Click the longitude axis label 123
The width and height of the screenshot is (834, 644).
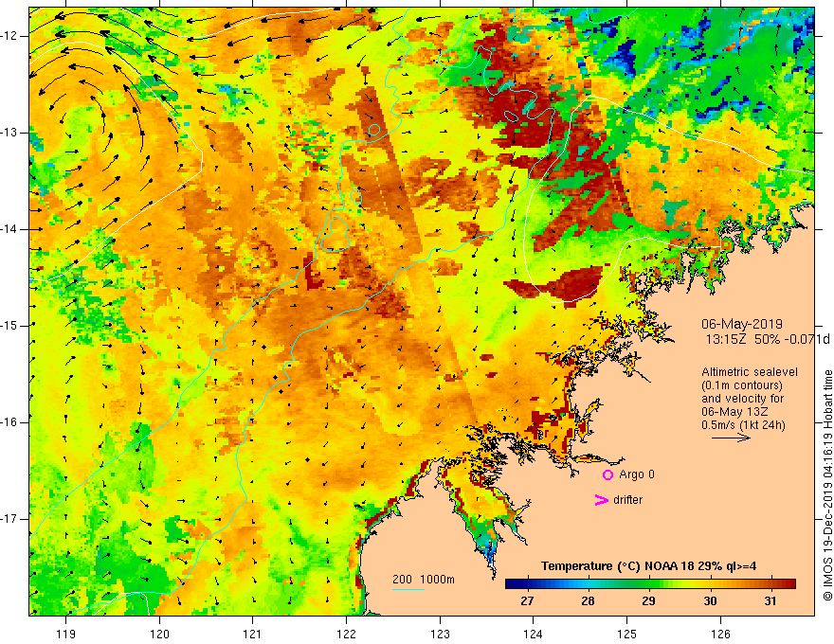pyautogui.click(x=440, y=634)
